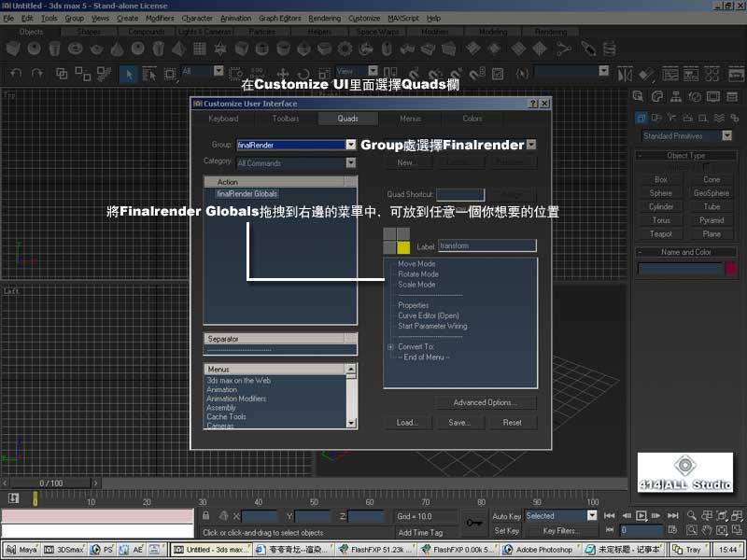Select the Geometry category icon
The height and width of the screenshot is (560, 747).
[x=641, y=118]
